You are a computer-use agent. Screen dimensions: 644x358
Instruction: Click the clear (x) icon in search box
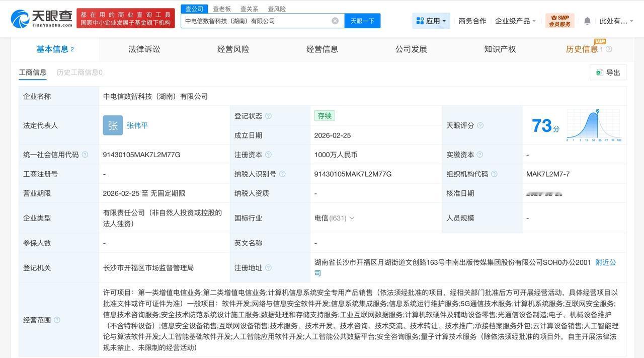click(334, 20)
